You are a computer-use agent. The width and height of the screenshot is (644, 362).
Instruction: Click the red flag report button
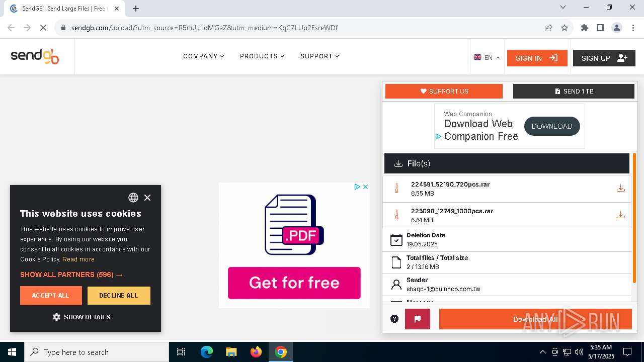point(418,319)
